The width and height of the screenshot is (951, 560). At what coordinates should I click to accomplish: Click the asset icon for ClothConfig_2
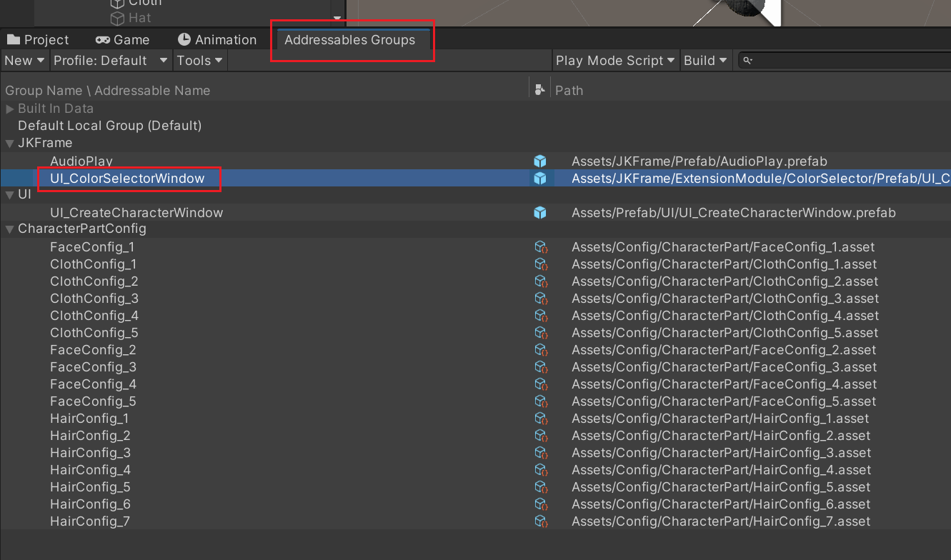pyautogui.click(x=540, y=281)
